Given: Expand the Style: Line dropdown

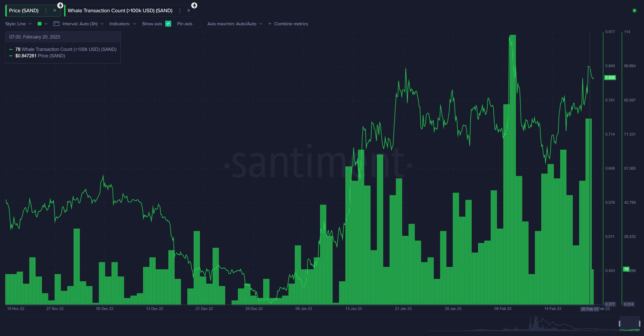Looking at the screenshot, I should [x=18, y=24].
